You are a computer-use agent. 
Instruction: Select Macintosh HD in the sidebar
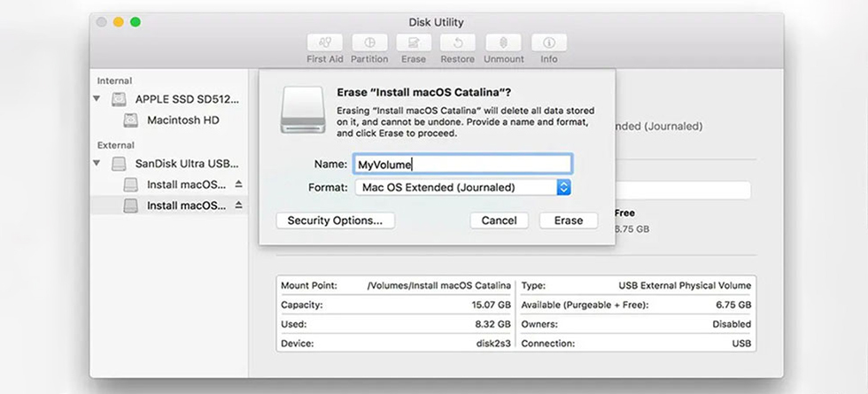point(183,120)
